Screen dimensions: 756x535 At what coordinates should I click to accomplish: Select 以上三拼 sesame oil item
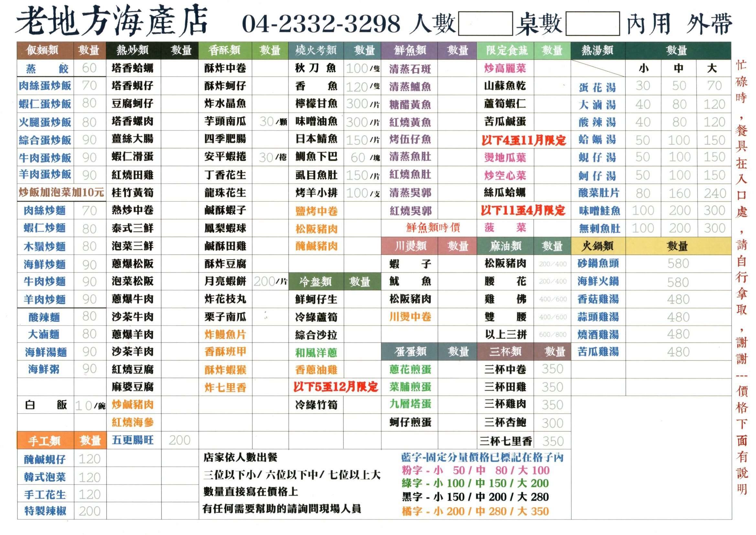click(x=506, y=334)
